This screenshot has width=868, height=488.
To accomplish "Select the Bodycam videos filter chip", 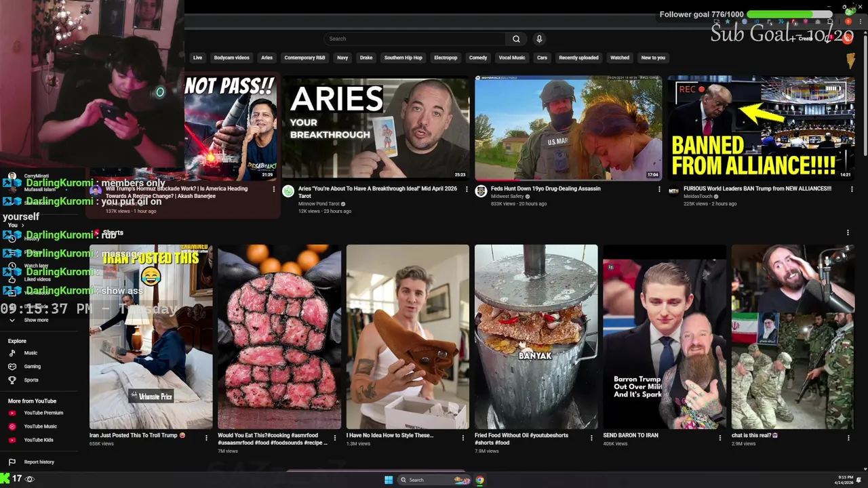I will click(232, 58).
